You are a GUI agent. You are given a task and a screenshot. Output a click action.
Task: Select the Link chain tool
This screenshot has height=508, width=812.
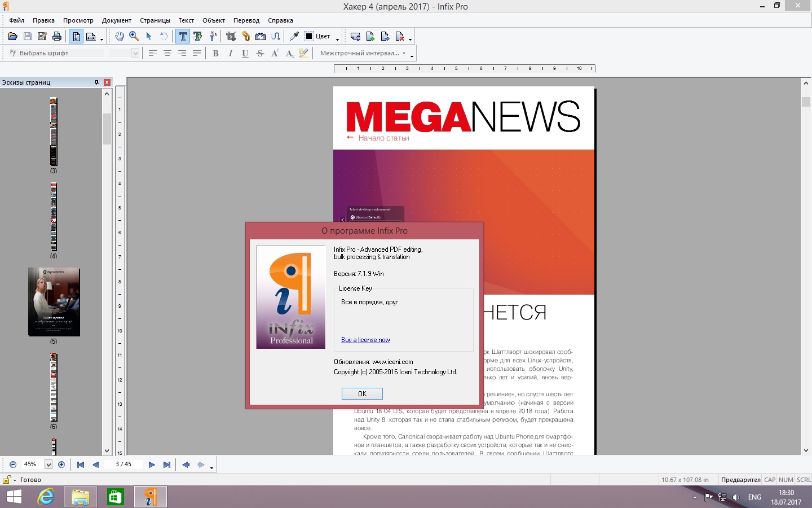tap(246, 36)
